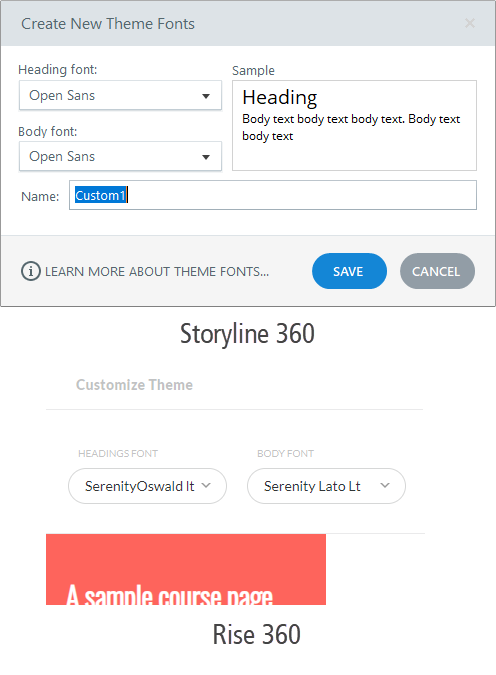
Task: Click the Sample label above preview box
Action: (253, 70)
